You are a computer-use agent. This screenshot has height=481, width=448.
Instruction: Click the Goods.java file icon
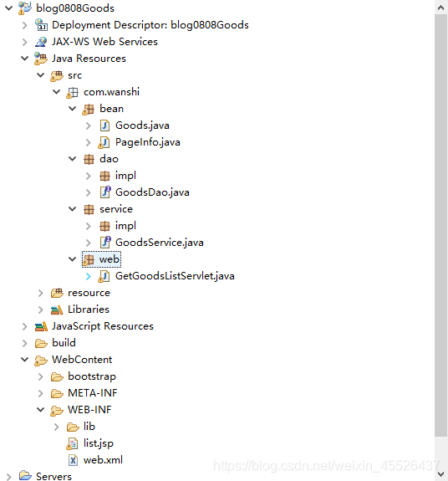click(104, 125)
